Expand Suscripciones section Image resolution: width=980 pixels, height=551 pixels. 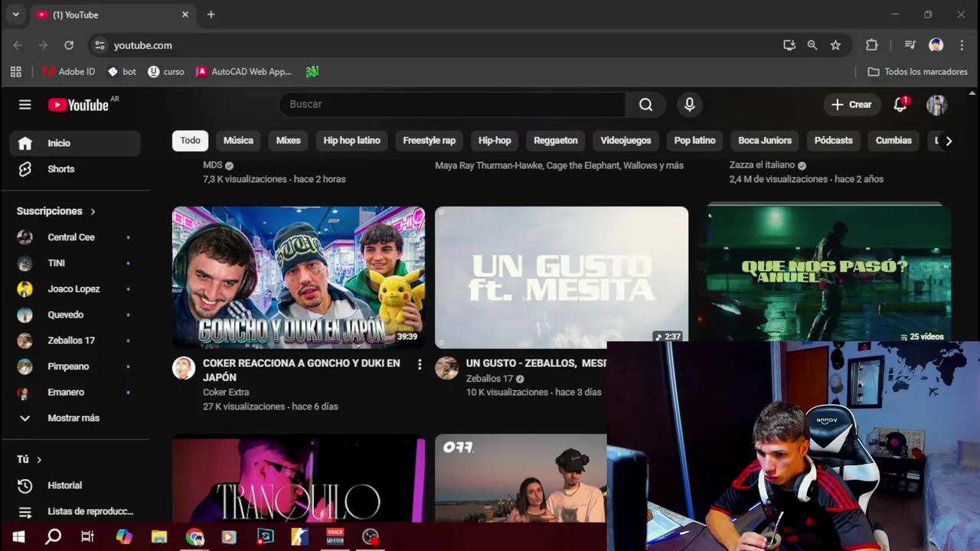point(56,211)
